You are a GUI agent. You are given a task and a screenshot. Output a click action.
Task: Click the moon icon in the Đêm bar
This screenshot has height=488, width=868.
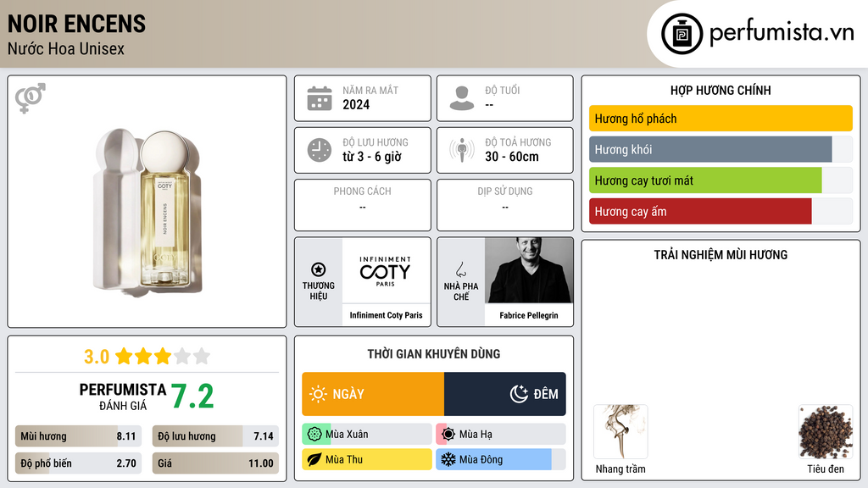coord(519,394)
